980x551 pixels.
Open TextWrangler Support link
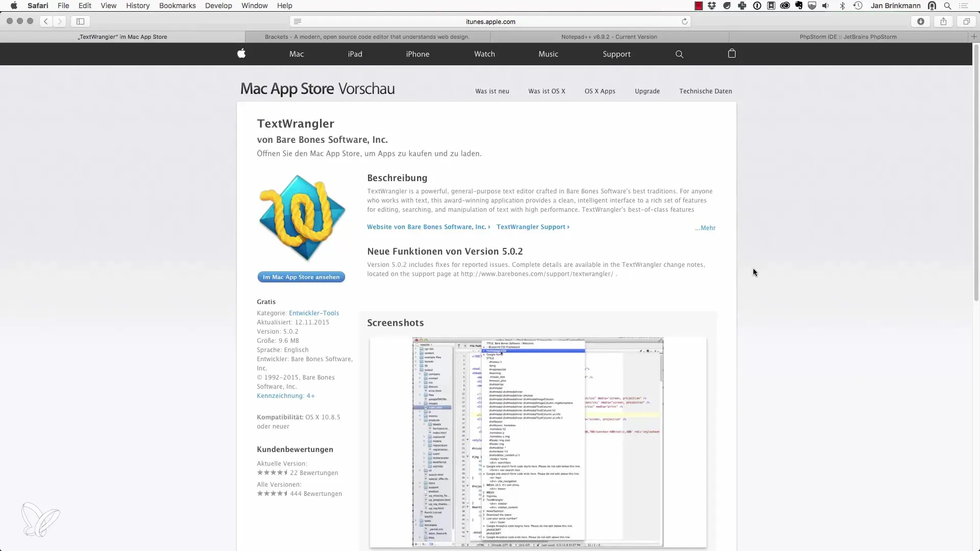tap(533, 227)
